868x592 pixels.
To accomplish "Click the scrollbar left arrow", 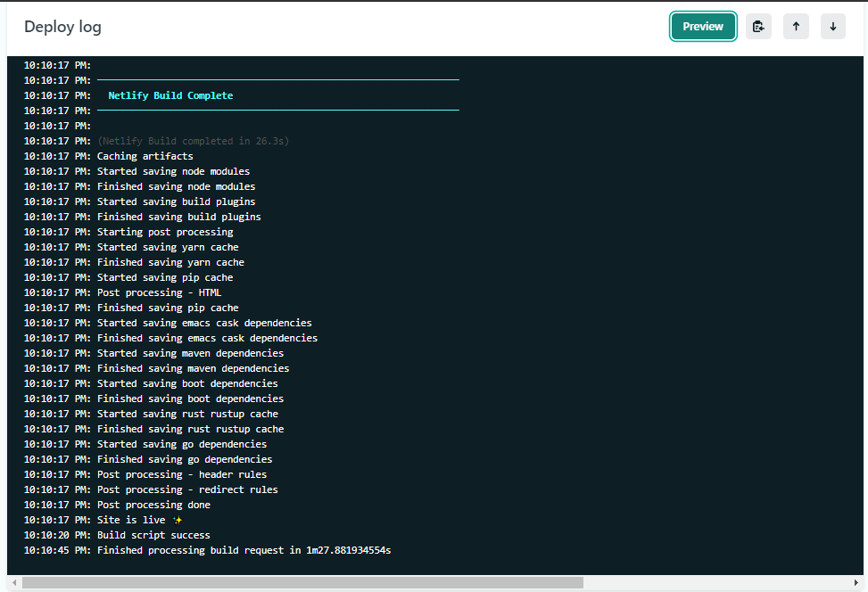I will [14, 582].
